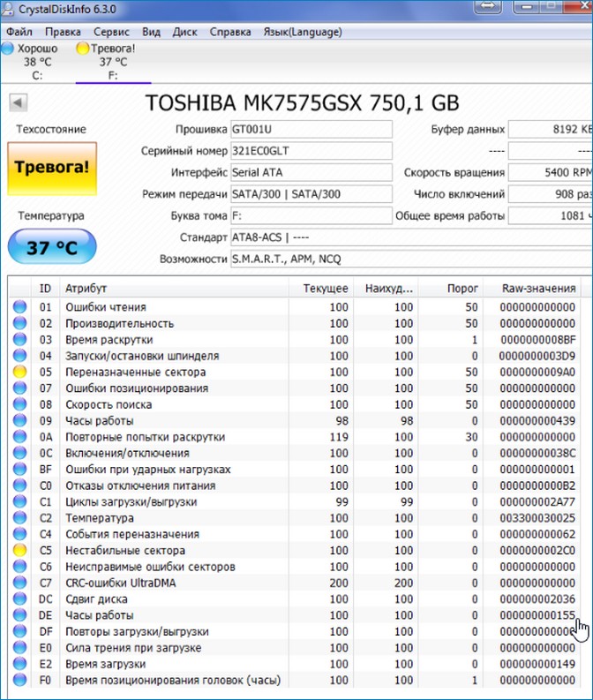Open the Справка menu

coord(229,32)
